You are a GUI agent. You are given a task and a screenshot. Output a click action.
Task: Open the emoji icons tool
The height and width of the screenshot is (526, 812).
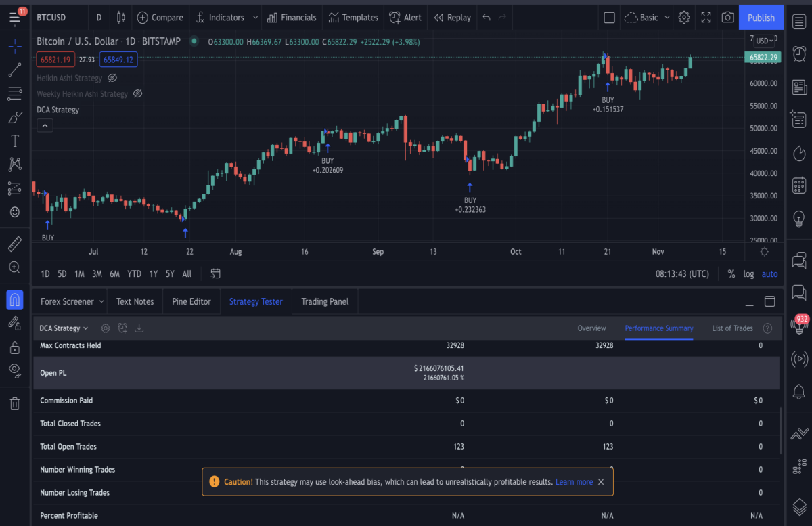tap(14, 212)
